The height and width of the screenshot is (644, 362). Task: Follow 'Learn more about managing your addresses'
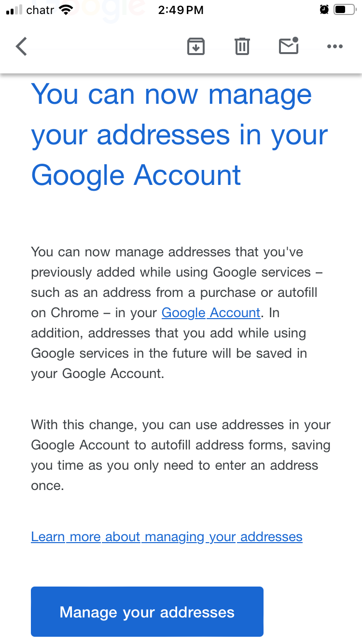(x=167, y=537)
